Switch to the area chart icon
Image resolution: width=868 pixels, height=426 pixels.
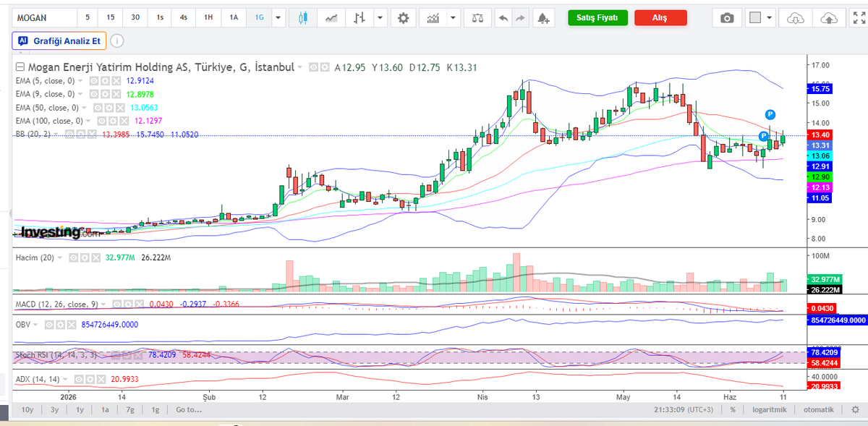click(x=331, y=18)
